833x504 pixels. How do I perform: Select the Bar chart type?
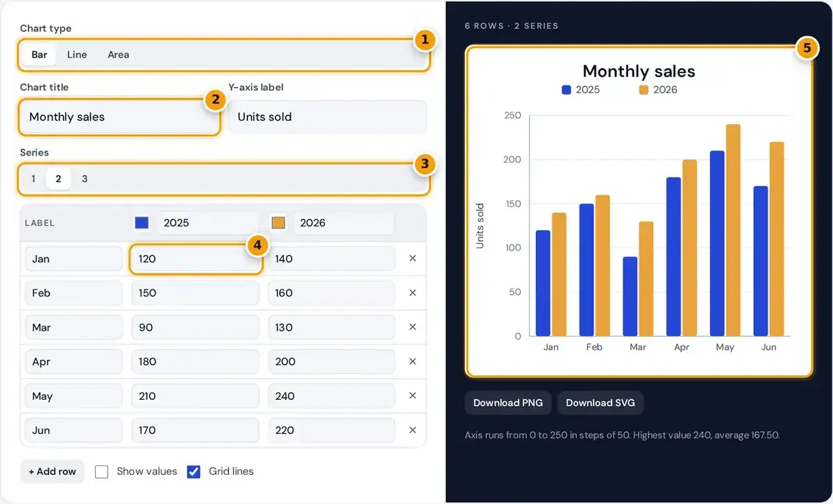[40, 55]
